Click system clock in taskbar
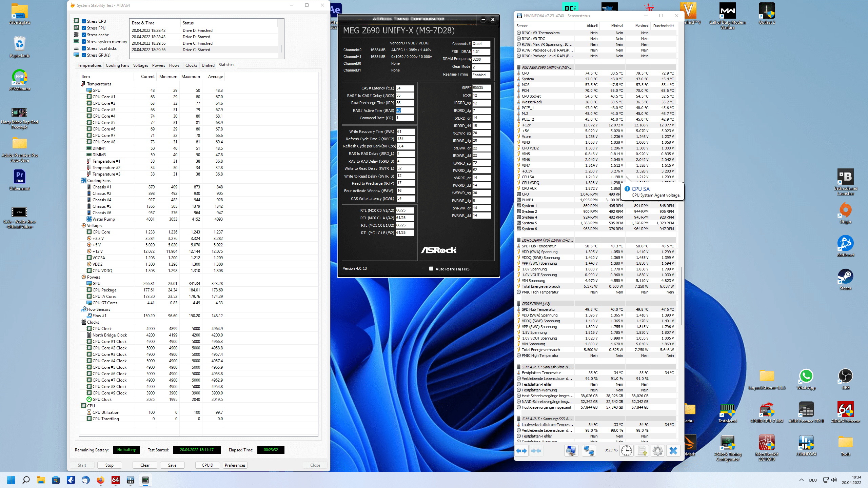The height and width of the screenshot is (488, 868). coord(851,480)
